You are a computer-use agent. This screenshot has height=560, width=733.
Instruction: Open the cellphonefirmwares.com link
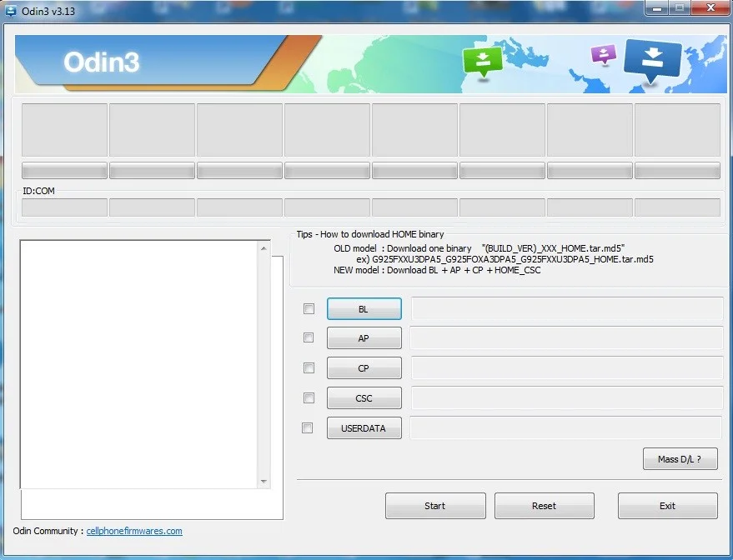[134, 531]
